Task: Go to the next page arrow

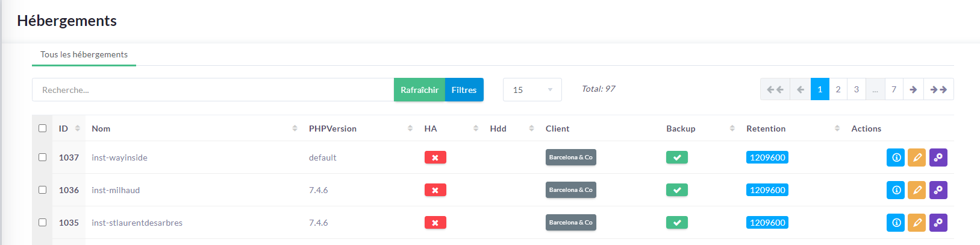Action: tap(913, 89)
